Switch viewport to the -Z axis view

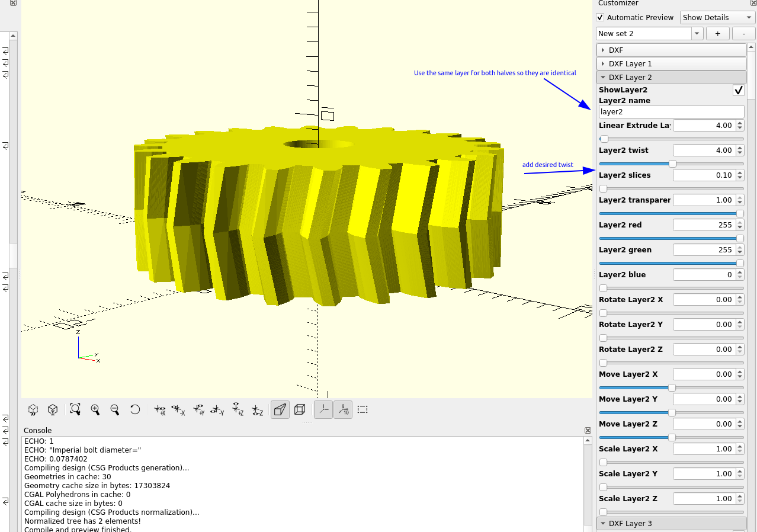click(x=257, y=409)
